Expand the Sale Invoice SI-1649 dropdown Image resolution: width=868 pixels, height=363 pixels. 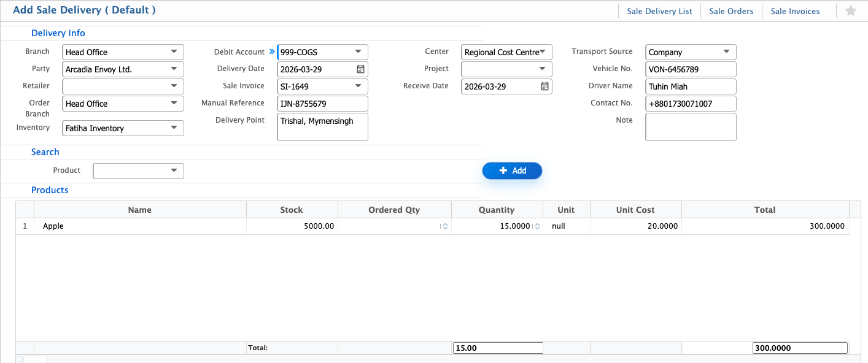358,86
